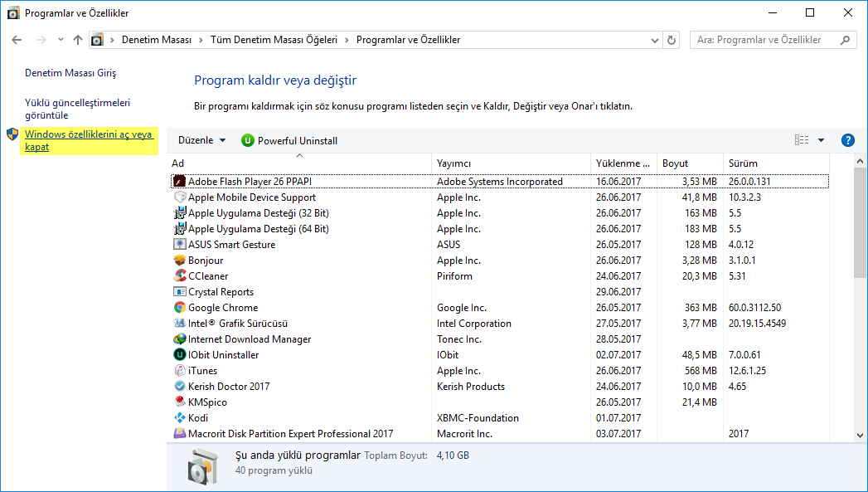The image size is (868, 492).
Task: Click the Tonec Inc. publisher cell
Action: tap(459, 339)
